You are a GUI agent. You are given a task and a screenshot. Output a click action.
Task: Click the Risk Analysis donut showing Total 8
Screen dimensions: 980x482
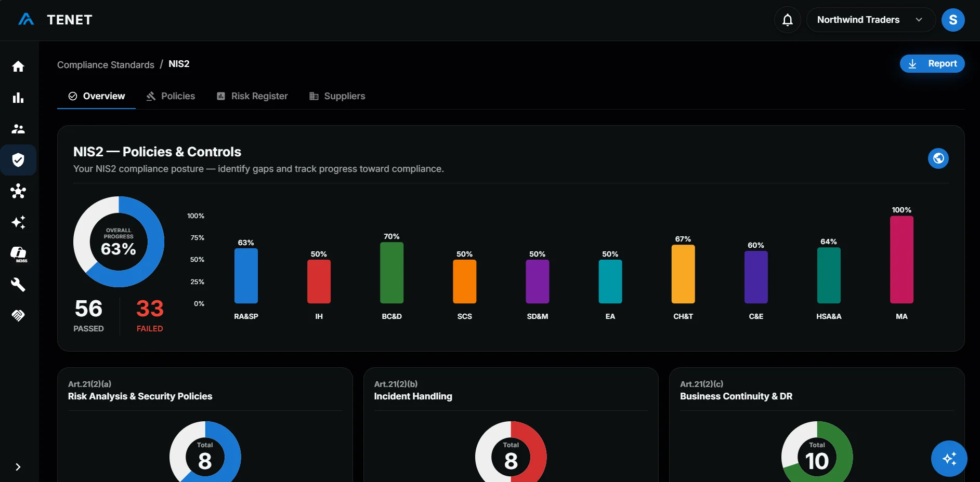(x=205, y=452)
